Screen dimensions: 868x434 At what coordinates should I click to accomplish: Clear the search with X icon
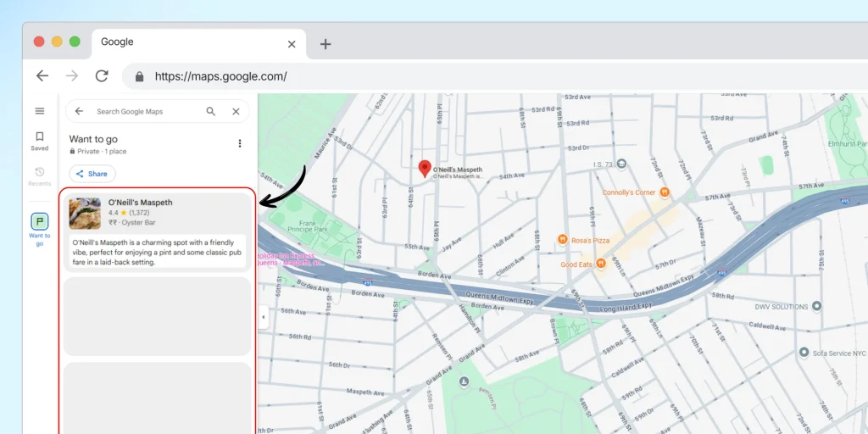coord(236,111)
